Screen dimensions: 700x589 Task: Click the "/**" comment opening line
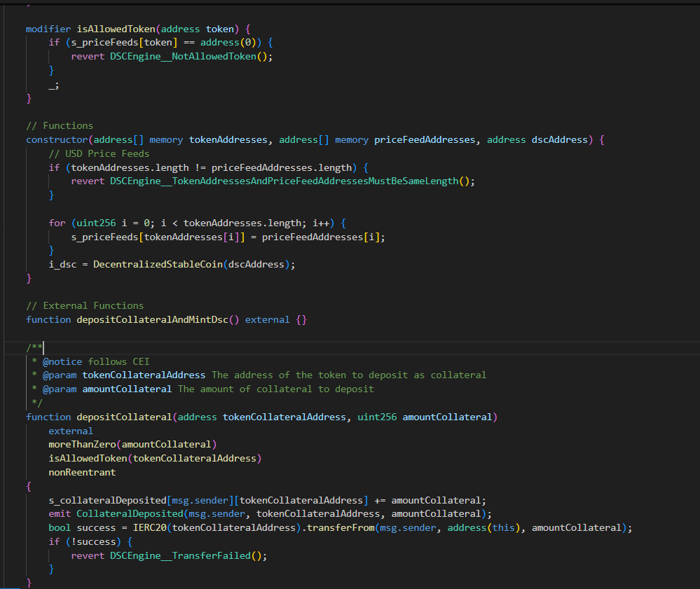click(34, 347)
